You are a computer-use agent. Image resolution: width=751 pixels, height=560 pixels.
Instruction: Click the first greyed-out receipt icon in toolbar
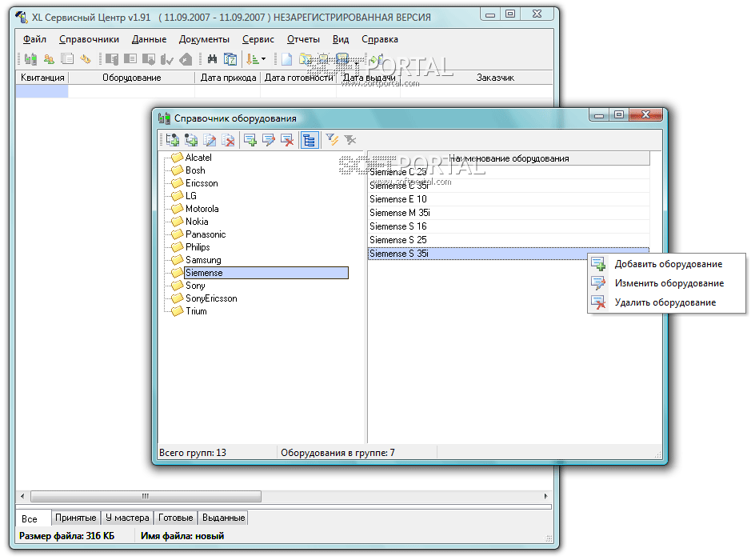[x=112, y=59]
